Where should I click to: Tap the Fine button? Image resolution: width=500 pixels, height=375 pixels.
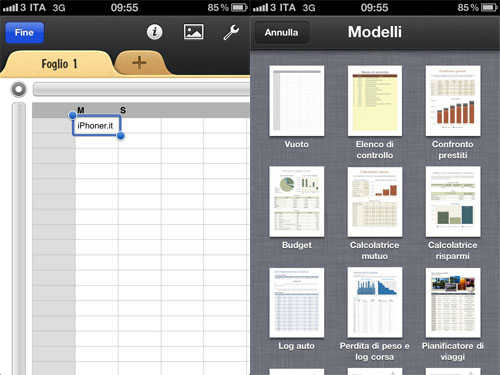point(24,33)
